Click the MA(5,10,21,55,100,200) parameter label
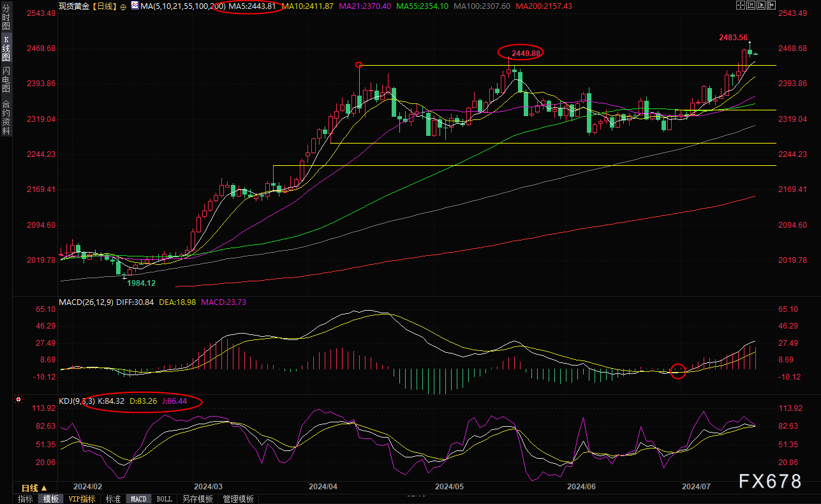The width and height of the screenshot is (821, 504). pyautogui.click(x=182, y=6)
